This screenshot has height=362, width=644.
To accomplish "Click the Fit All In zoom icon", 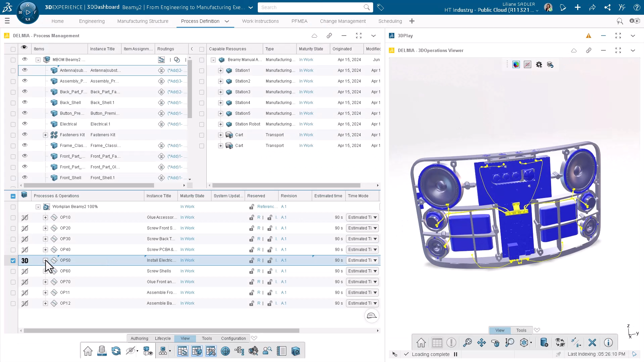I will [467, 343].
